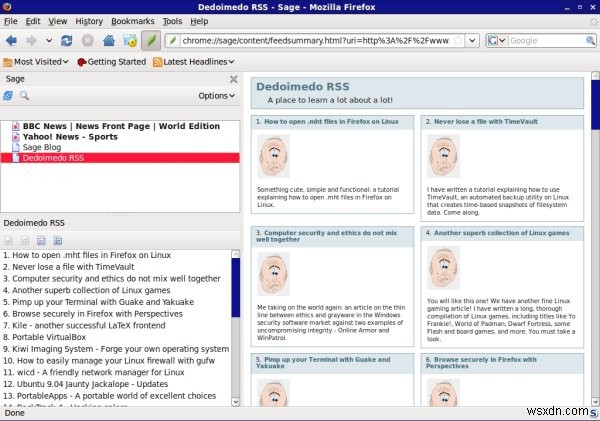Viewport: 600px width, 421px height.
Task: Click Sage's discover feeds magnifier icon
Action: 24,96
